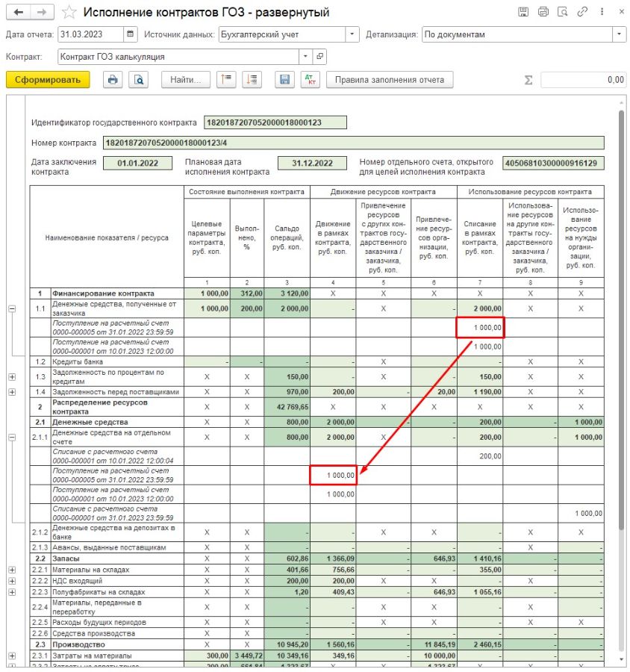Open the Детализация dropdown
630x672 pixels.
click(x=620, y=34)
